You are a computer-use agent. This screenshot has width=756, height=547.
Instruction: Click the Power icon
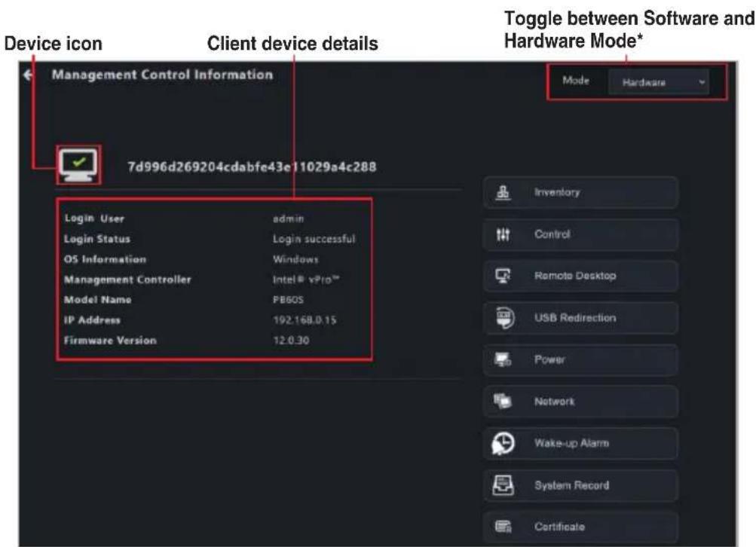[503, 359]
